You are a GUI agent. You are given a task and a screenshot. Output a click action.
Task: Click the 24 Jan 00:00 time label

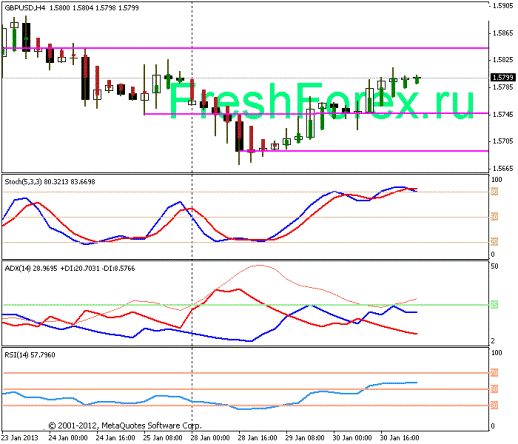(x=68, y=438)
